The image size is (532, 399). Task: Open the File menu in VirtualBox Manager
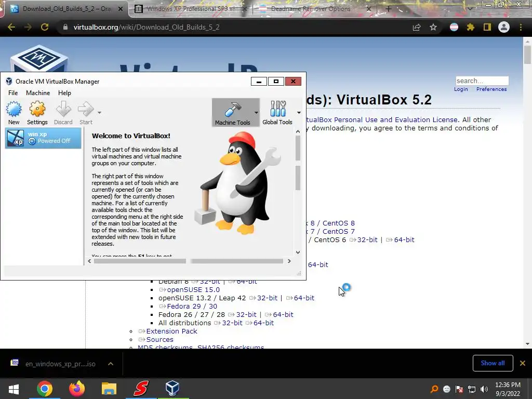click(13, 93)
